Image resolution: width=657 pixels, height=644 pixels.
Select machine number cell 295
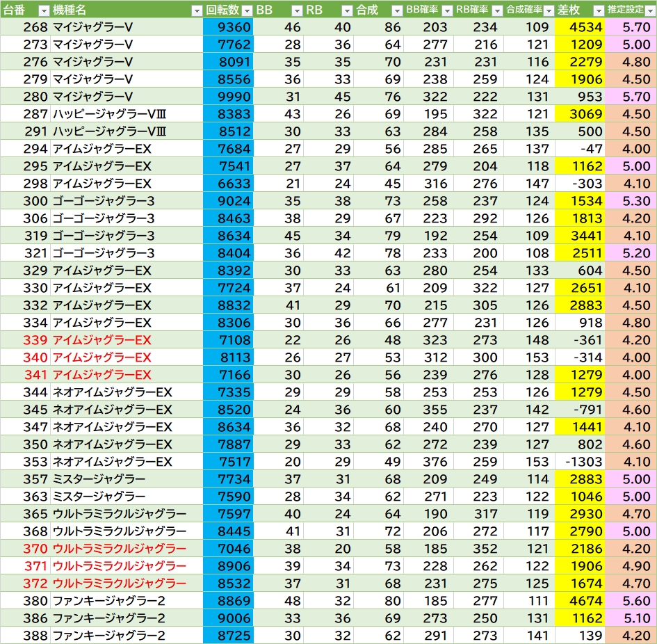[25, 166]
